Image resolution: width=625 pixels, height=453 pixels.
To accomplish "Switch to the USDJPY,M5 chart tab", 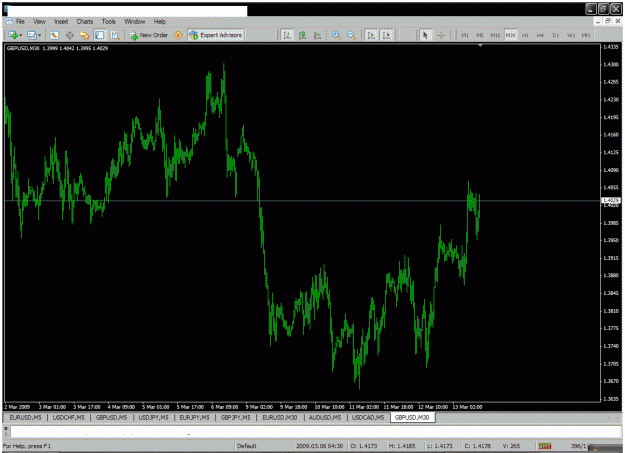I will point(153,417).
